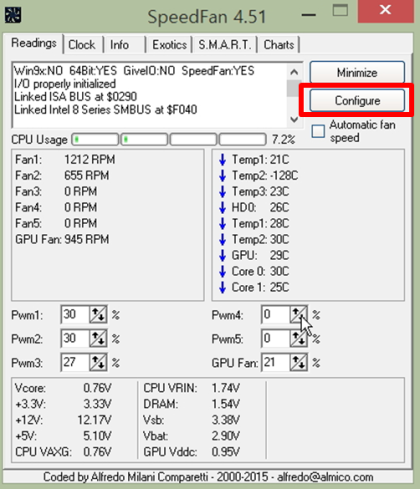The height and width of the screenshot is (489, 420).
Task: Click the arrow icon beside GPU: 29C
Action: click(222, 256)
